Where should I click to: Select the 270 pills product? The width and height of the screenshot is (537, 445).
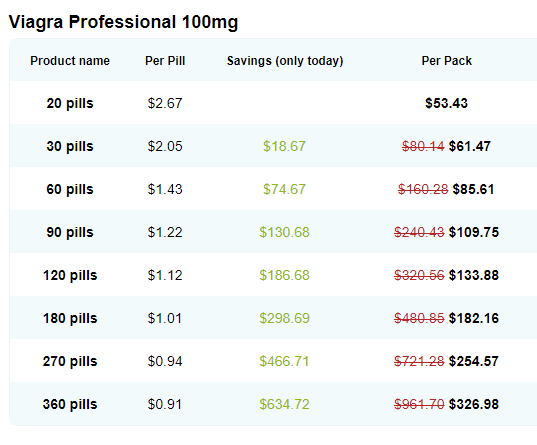70,361
